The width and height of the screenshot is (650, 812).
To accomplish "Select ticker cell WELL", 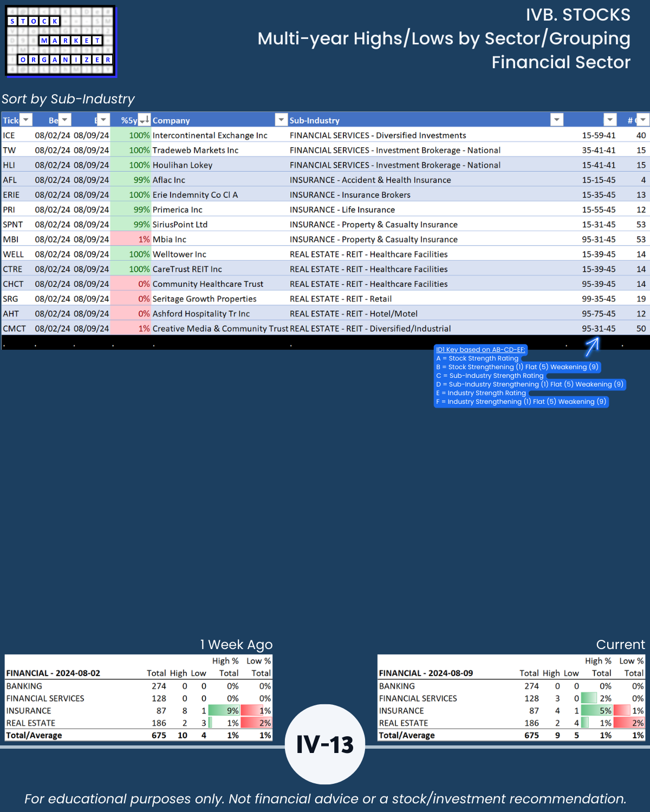I will point(14,254).
